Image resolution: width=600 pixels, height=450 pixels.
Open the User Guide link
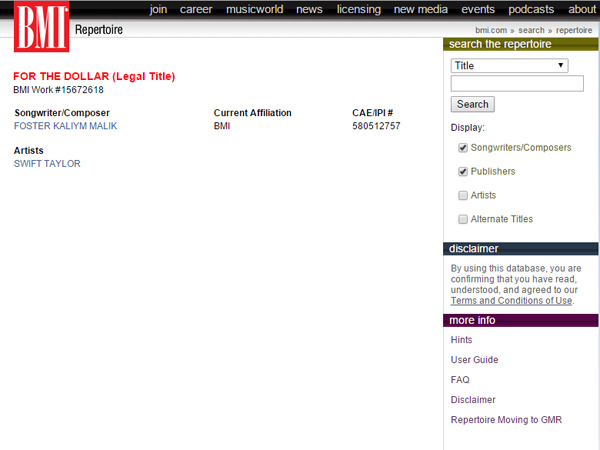(474, 360)
